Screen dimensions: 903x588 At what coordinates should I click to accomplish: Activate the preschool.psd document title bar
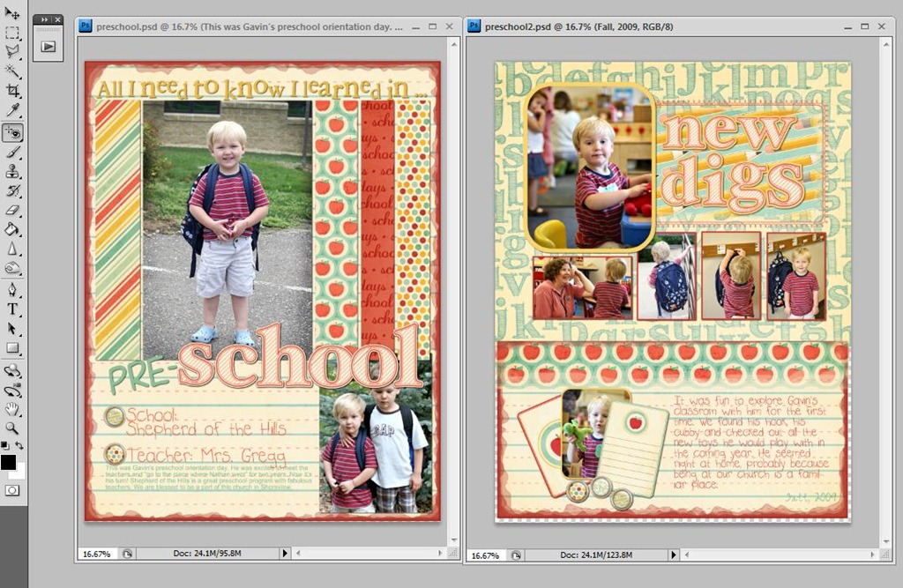coord(249,26)
